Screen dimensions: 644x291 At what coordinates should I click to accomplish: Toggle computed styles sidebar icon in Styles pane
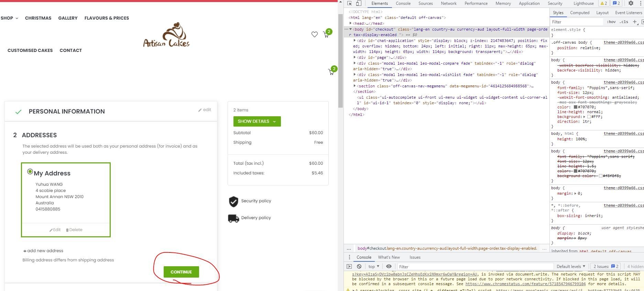coord(642,22)
